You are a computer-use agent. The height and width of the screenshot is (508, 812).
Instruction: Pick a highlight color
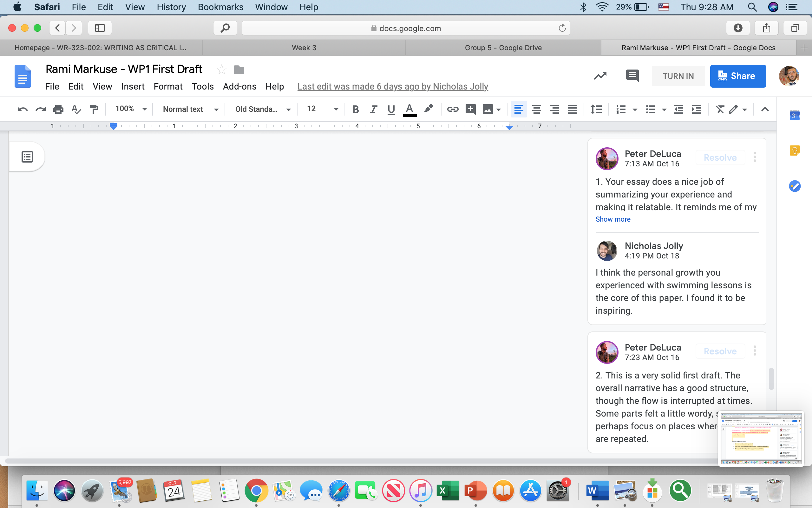point(429,109)
